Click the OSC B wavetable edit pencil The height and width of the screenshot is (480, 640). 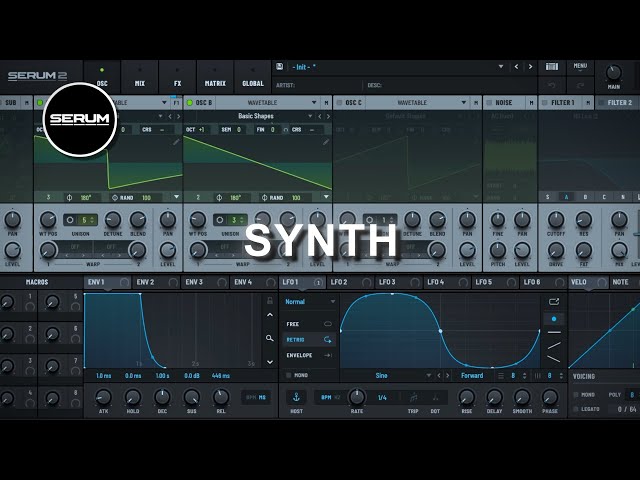click(326, 142)
